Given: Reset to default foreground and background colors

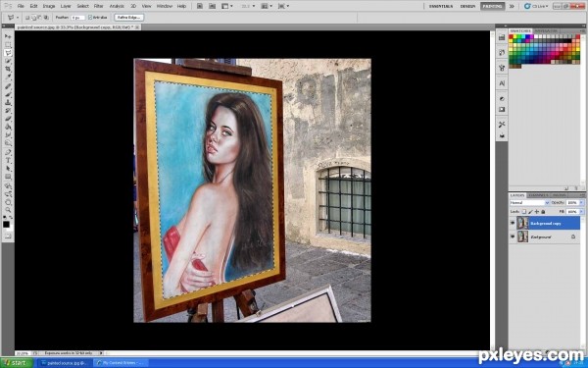Looking at the screenshot, I should pyautogui.click(x=5, y=217).
